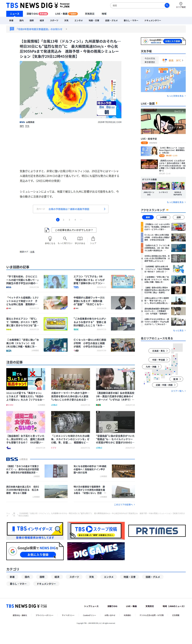Open the プライバシーポリシー footer link

(44, 615)
